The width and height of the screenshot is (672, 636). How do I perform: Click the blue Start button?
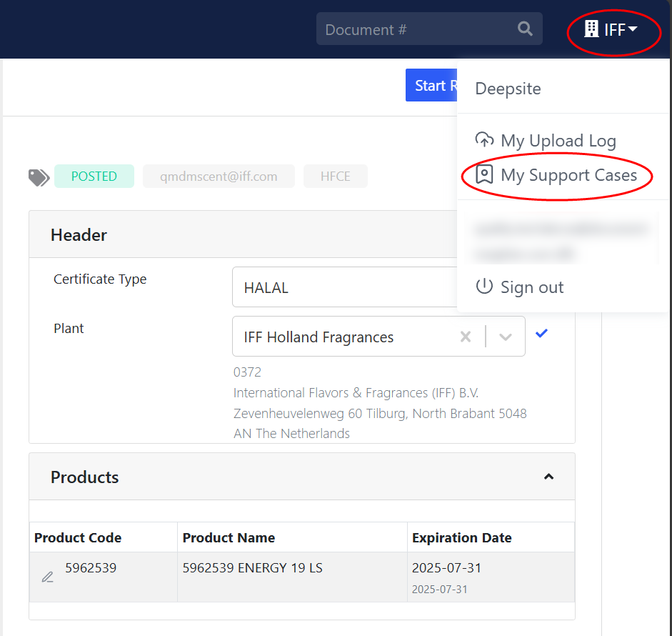coord(431,86)
